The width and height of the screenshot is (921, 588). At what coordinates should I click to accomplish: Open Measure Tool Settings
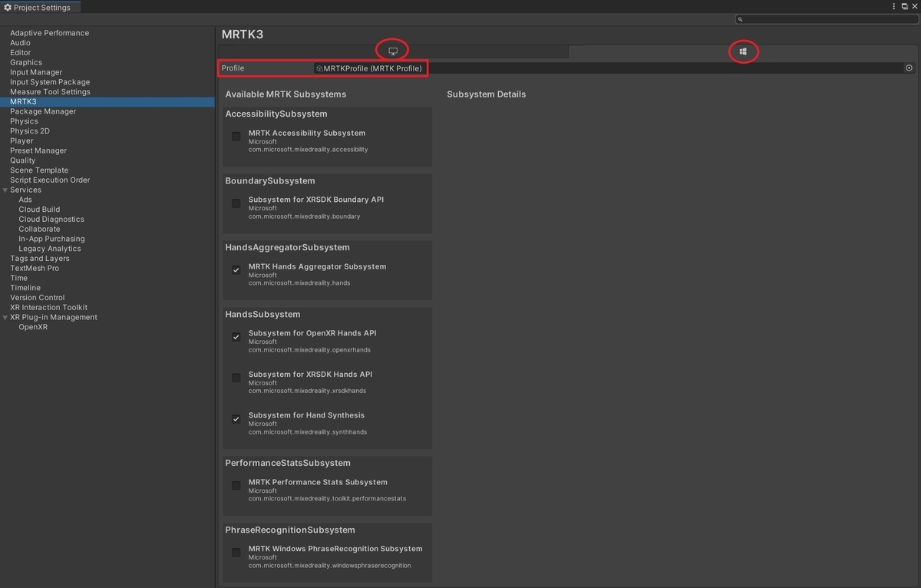pos(50,92)
